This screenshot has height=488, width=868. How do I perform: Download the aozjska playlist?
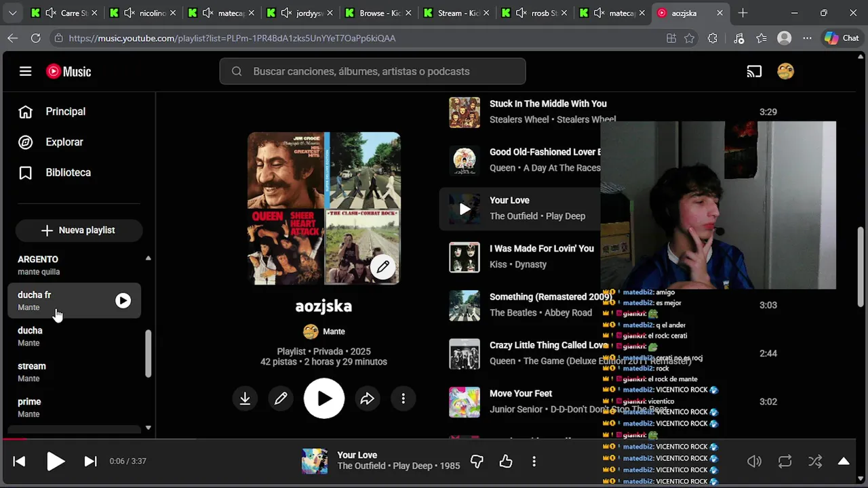pos(245,399)
